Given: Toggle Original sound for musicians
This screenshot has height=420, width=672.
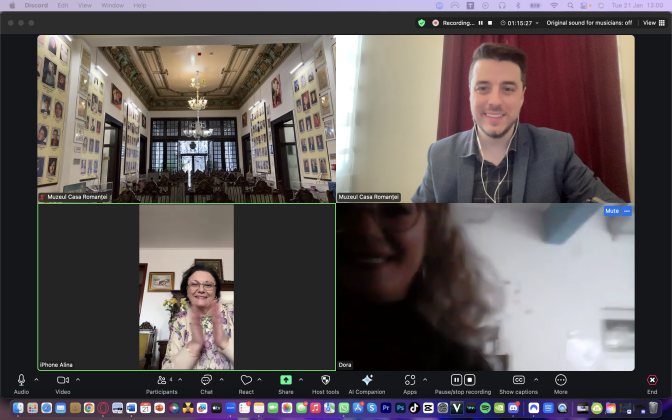Looking at the screenshot, I should point(589,22).
